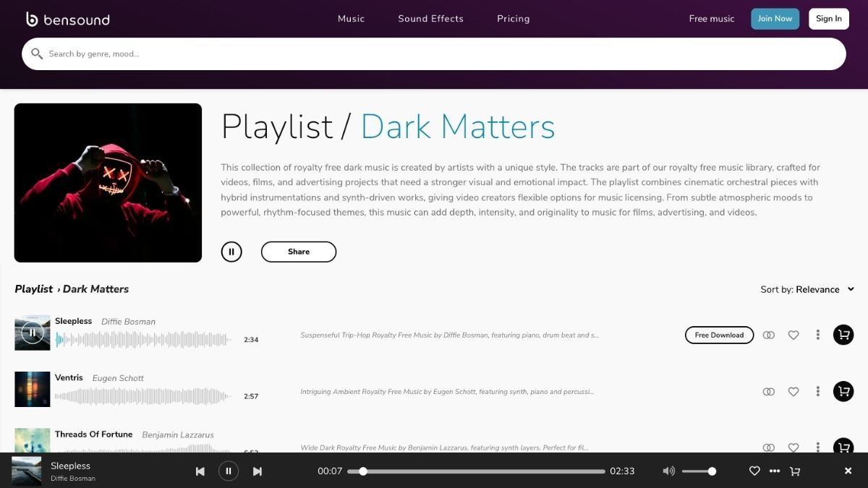
Task: Open artist Eugen Schott
Action: tap(118, 378)
